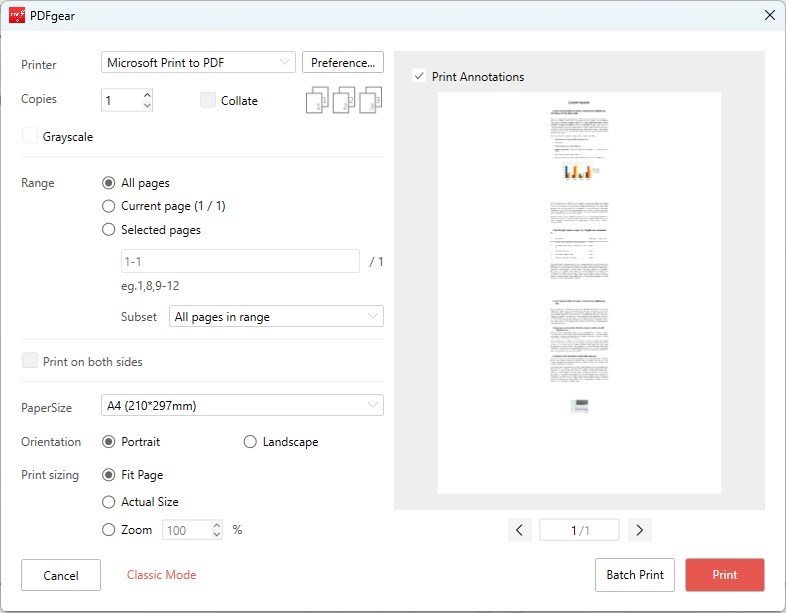Screen dimensions: 786x613
Task: Close the PDFgear print dialog
Action: coord(769,15)
